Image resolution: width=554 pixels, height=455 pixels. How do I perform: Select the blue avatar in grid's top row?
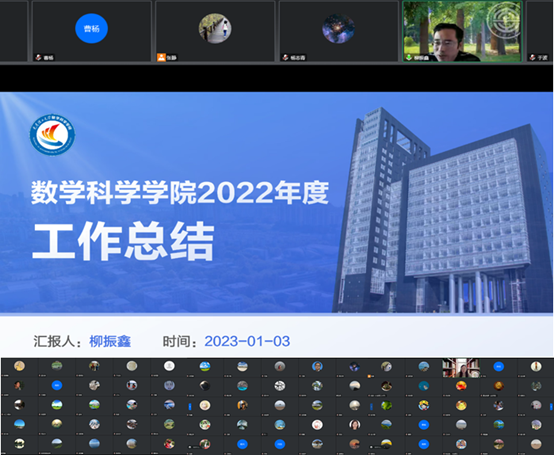[x=499, y=366]
